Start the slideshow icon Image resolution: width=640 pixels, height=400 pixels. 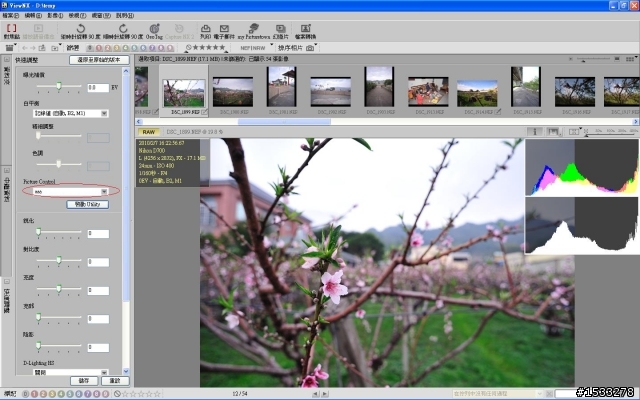pyautogui.click(x=280, y=28)
